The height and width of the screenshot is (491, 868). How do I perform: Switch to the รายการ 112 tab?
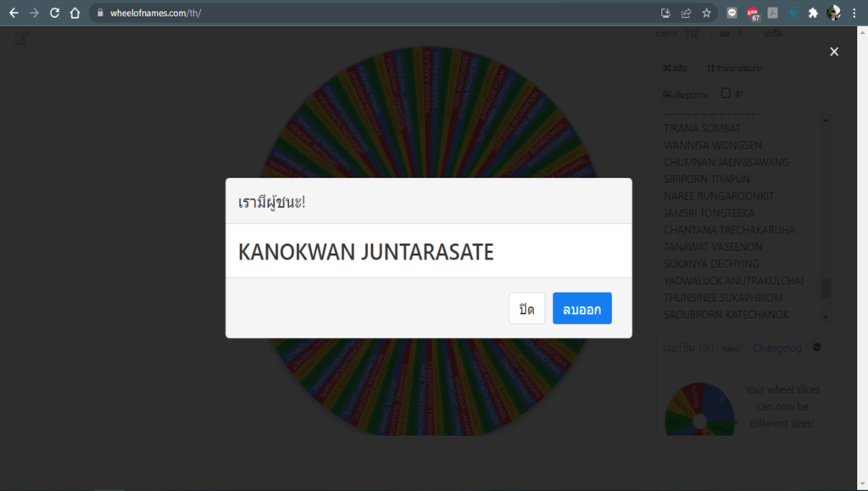[676, 34]
